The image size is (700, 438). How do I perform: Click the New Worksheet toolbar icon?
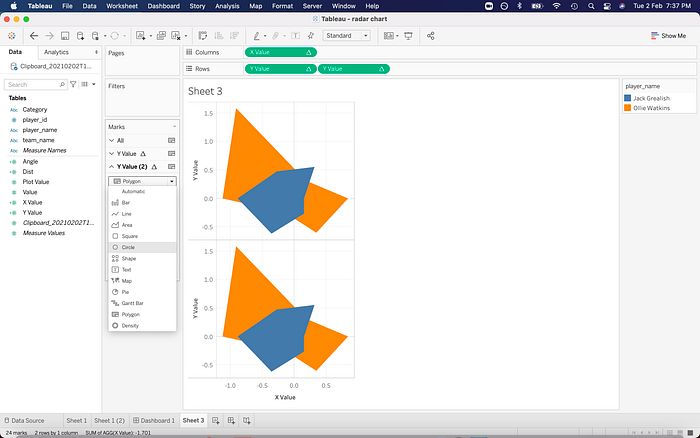[x=141, y=36]
